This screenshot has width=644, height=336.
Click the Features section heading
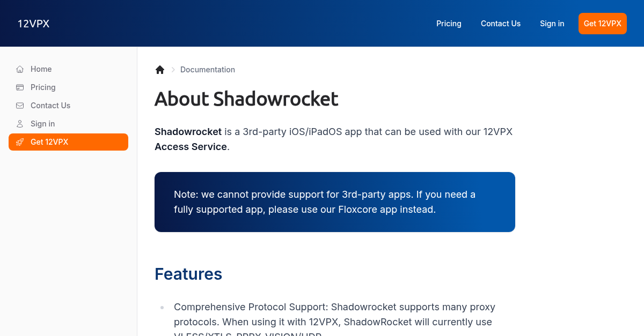(x=188, y=274)
